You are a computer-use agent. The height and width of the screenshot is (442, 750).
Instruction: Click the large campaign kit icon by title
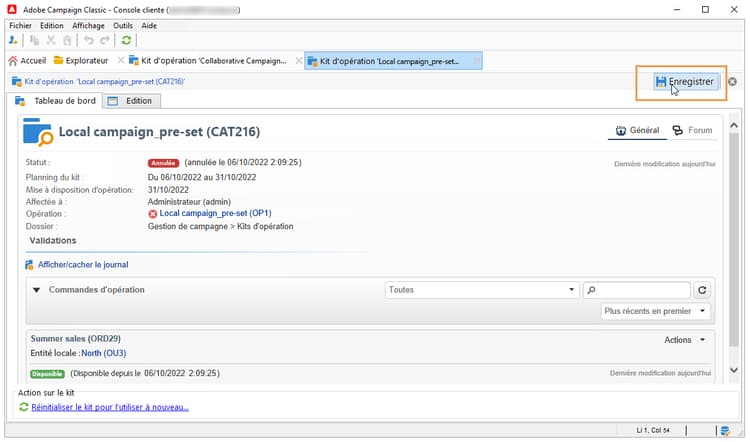[x=37, y=132]
